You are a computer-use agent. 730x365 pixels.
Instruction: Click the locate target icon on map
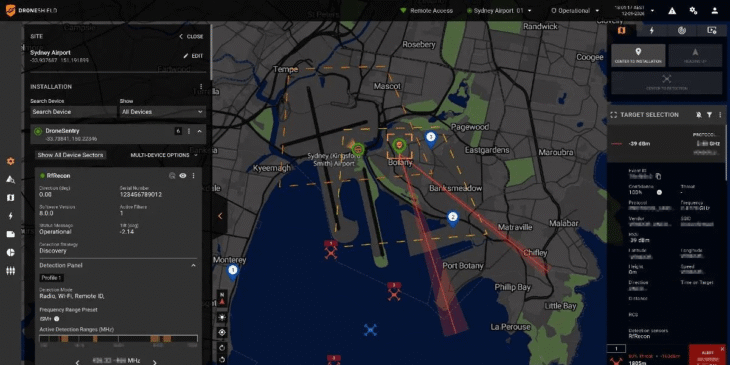[222, 332]
